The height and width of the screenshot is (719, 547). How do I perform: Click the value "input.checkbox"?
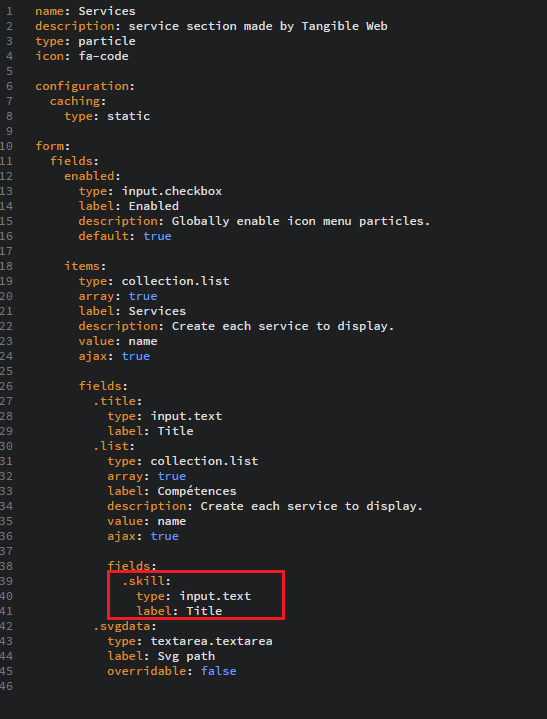(x=171, y=191)
